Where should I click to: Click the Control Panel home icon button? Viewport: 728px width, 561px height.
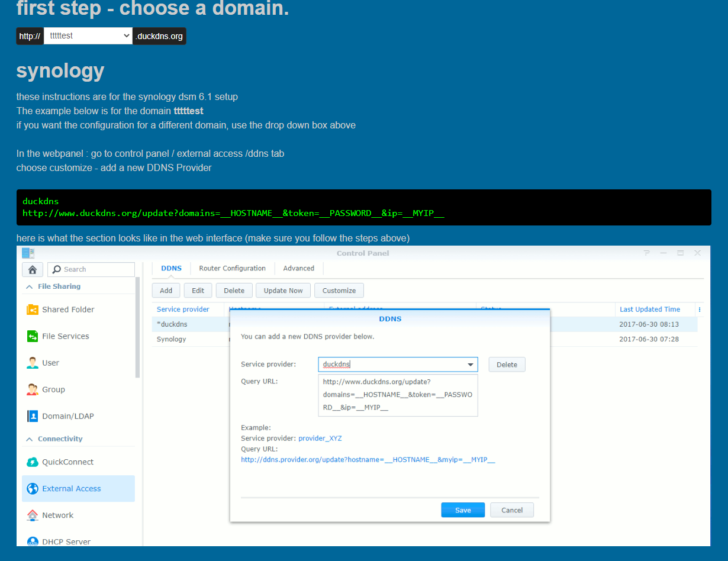point(33,269)
